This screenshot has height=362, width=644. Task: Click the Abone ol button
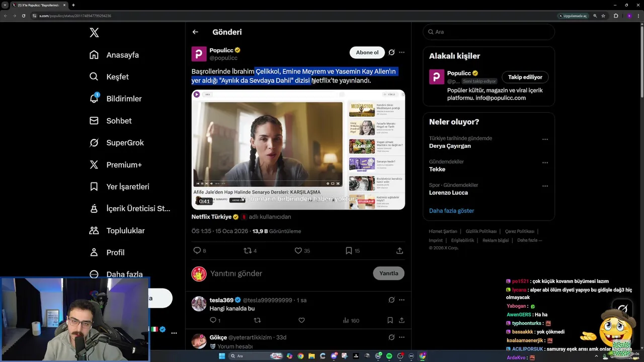[367, 52]
